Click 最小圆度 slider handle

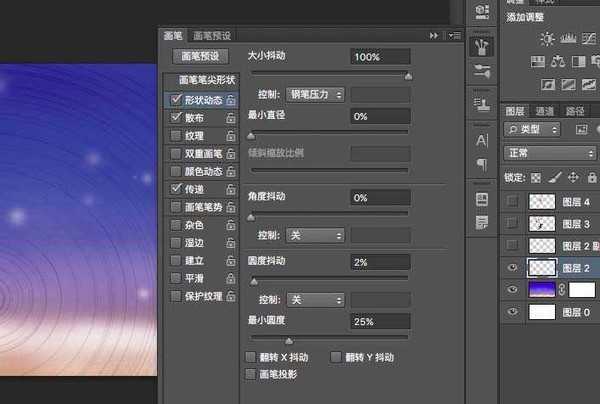[289, 340]
